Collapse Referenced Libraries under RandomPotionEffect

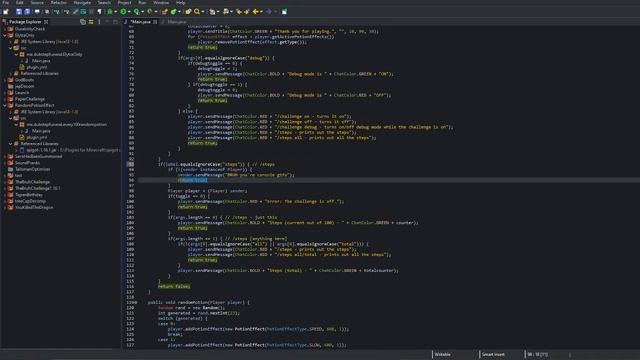11,144
